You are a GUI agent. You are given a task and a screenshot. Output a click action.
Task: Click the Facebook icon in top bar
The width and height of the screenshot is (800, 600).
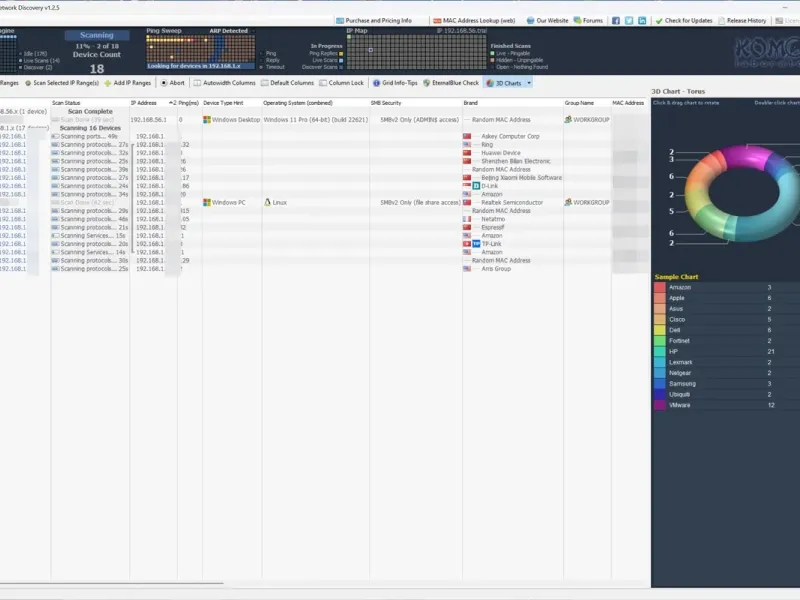(616, 21)
